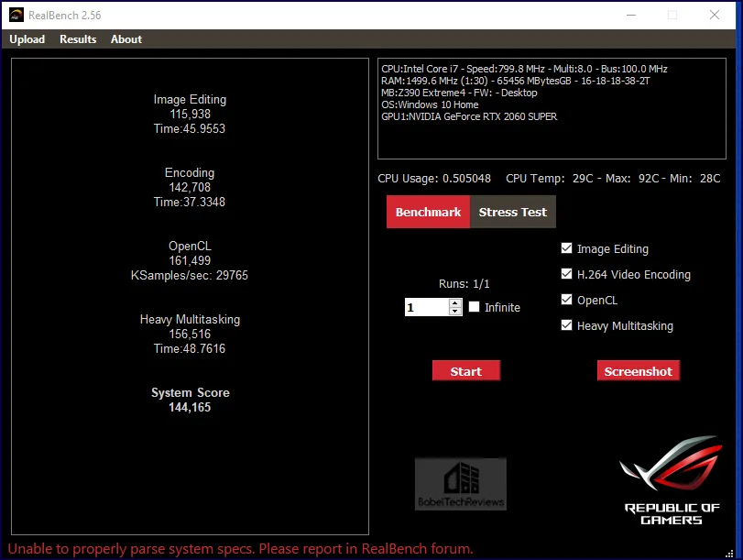The height and width of the screenshot is (560, 743).
Task: Click the OS:Windows 10 Home line
Action: (430, 104)
